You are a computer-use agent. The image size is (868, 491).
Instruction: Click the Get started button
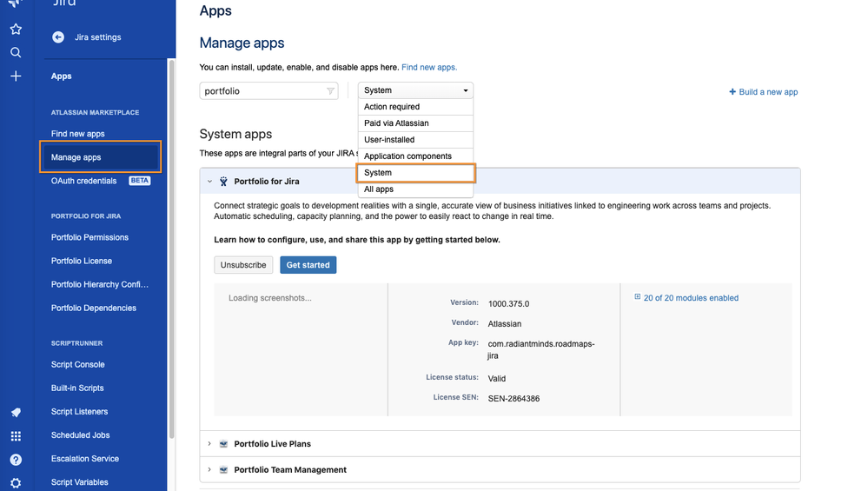tap(308, 265)
